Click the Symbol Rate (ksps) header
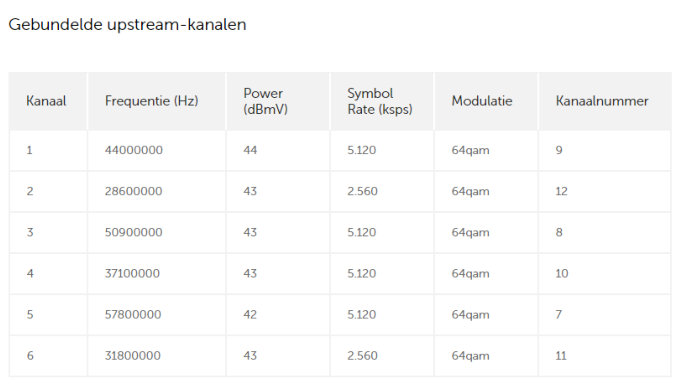 tap(380, 101)
